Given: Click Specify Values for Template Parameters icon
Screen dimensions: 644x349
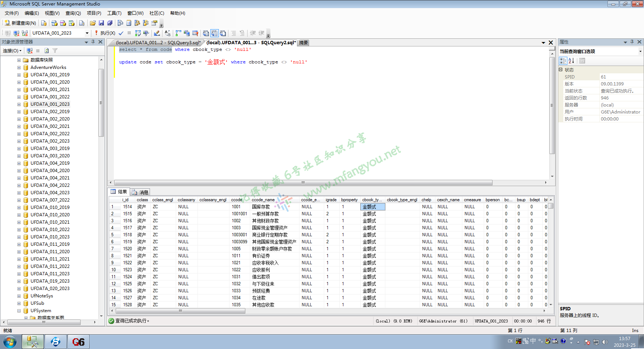Looking at the screenshot, I should (168, 33).
